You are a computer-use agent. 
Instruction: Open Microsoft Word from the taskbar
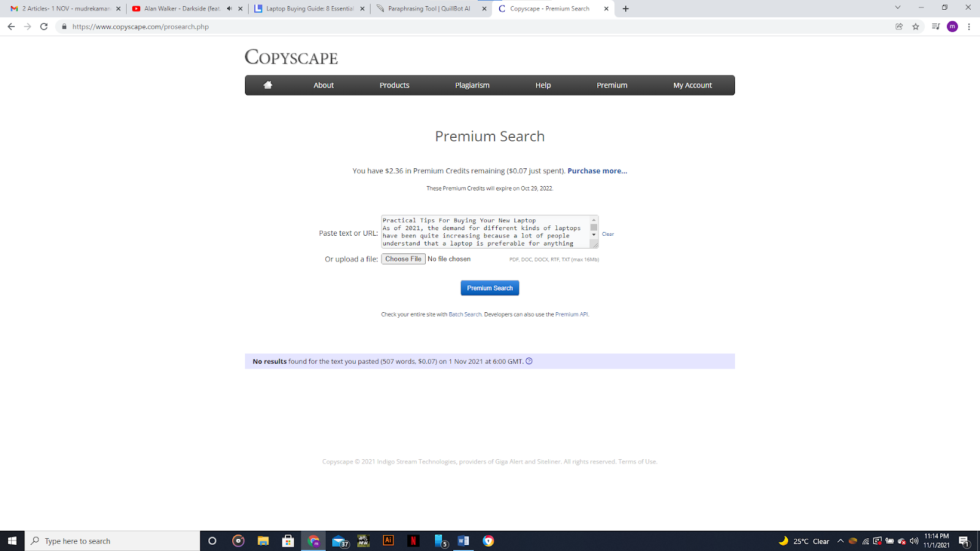point(463,541)
